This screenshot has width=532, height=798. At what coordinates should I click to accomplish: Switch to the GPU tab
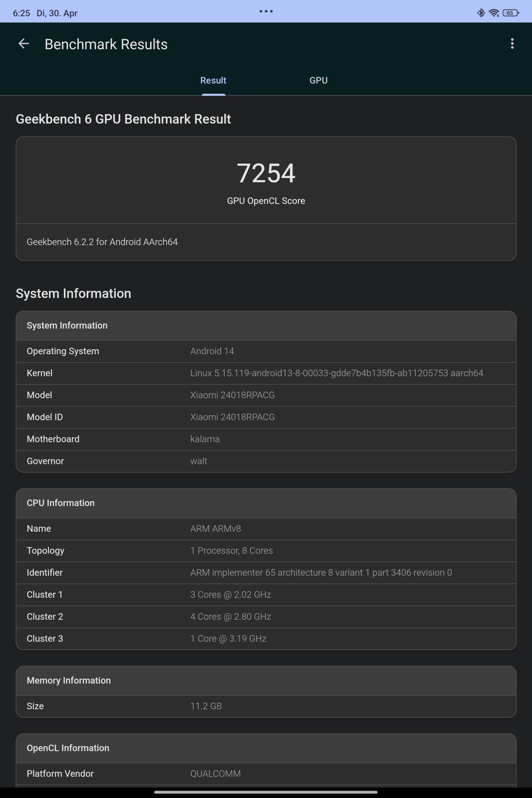[318, 80]
